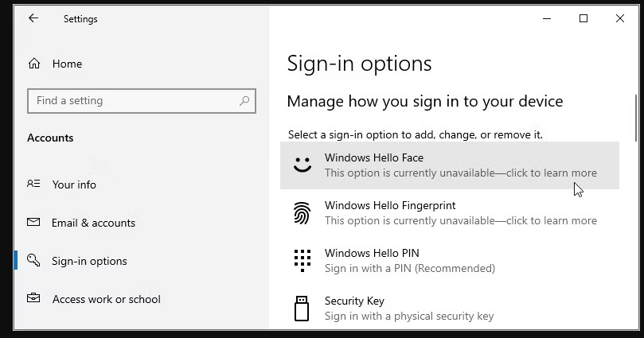Click the search magnifier in Find a setting
This screenshot has height=338, width=644.
pos(244,100)
